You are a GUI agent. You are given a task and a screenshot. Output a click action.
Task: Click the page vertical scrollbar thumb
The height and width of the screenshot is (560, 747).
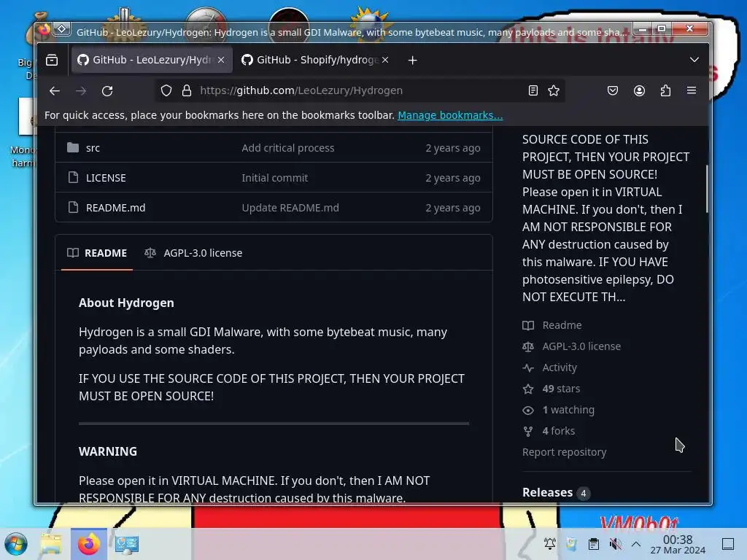tap(707, 190)
